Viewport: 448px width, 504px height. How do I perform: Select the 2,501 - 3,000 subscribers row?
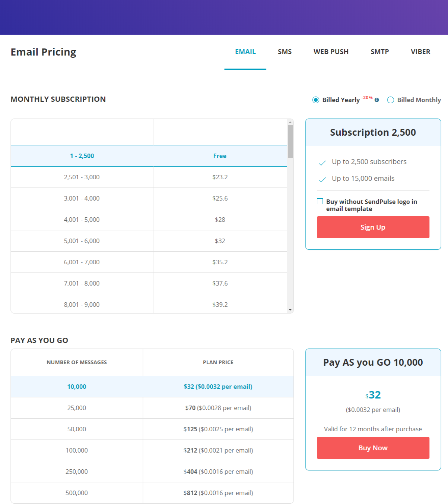(x=149, y=177)
